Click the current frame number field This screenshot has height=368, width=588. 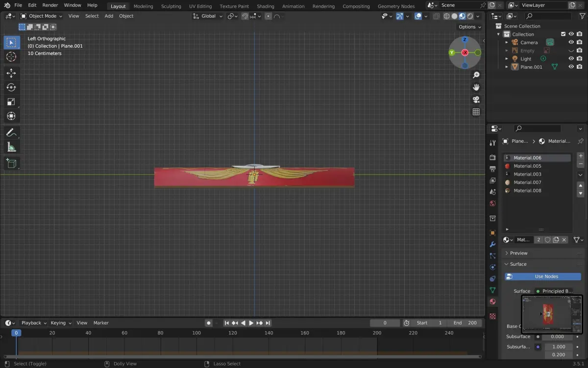coord(385,323)
